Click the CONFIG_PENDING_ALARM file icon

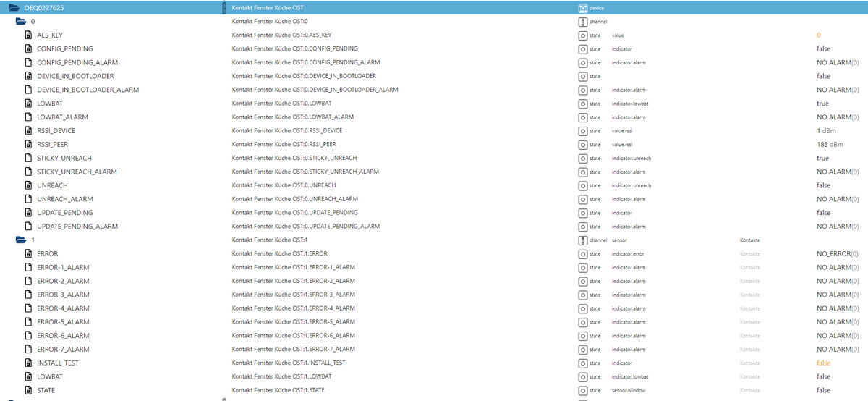coord(29,62)
